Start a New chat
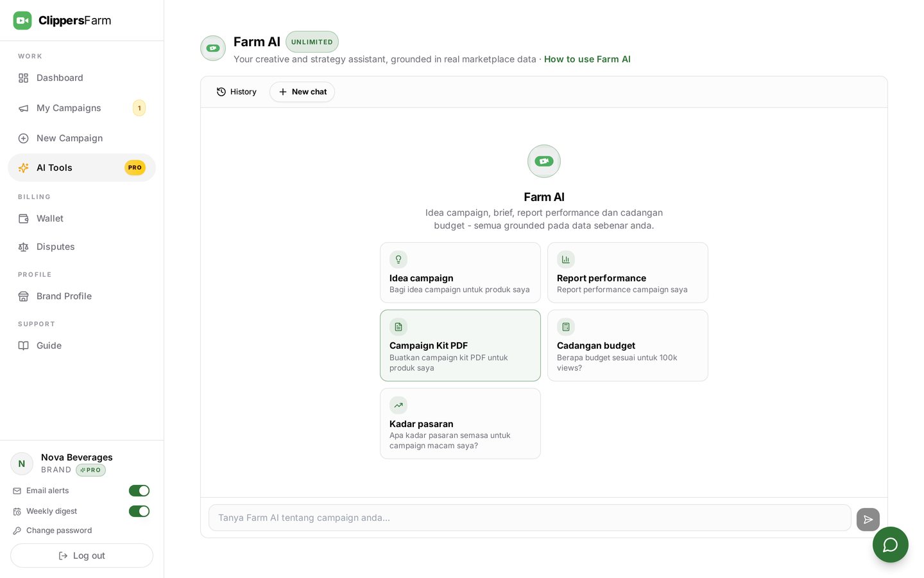The image size is (924, 578). pyautogui.click(x=302, y=92)
